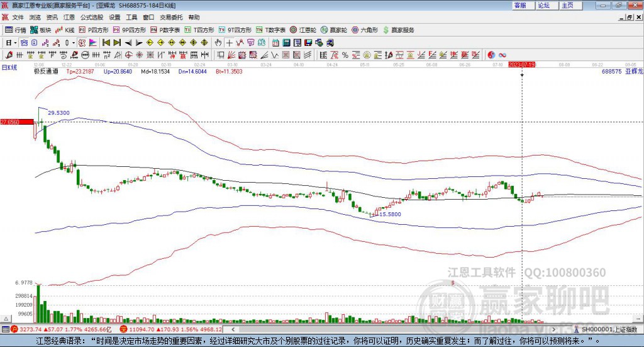Open the 赢家轮 wheel tool
This screenshot has width=644, height=347.
334,30
